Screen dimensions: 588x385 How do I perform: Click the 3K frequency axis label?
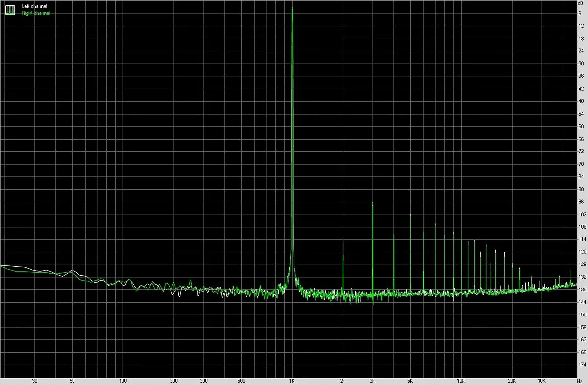coord(372,380)
